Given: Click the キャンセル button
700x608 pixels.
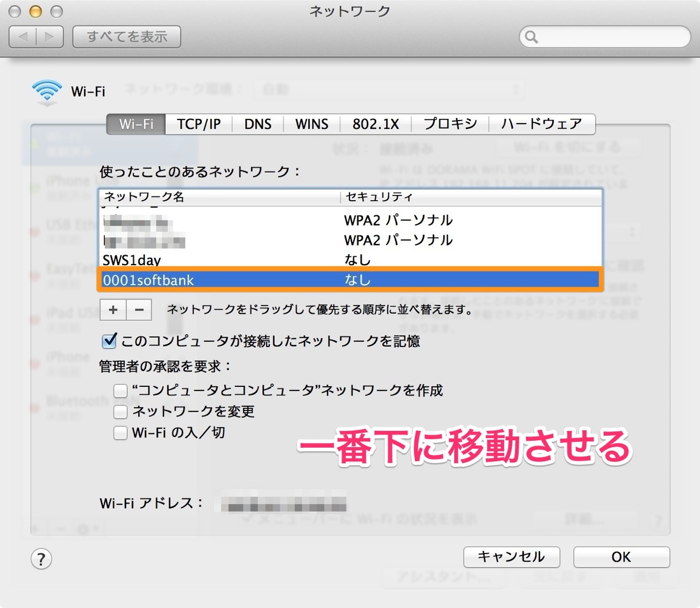Looking at the screenshot, I should tap(511, 557).
